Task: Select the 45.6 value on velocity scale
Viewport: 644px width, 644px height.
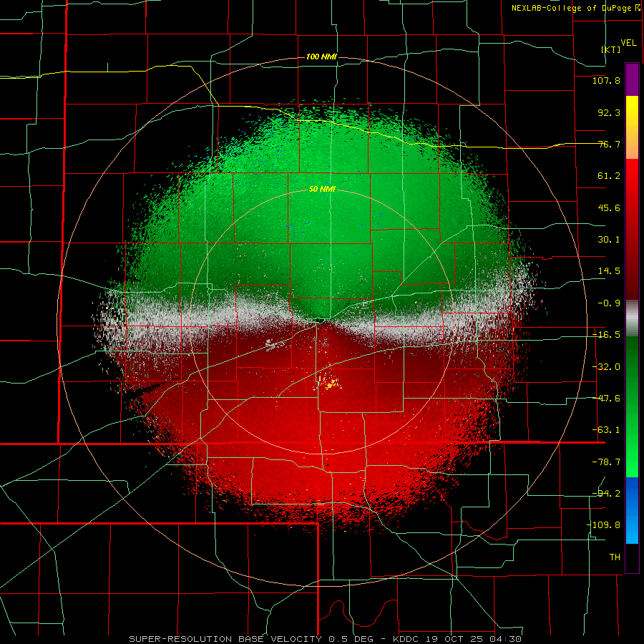Action: [x=609, y=208]
